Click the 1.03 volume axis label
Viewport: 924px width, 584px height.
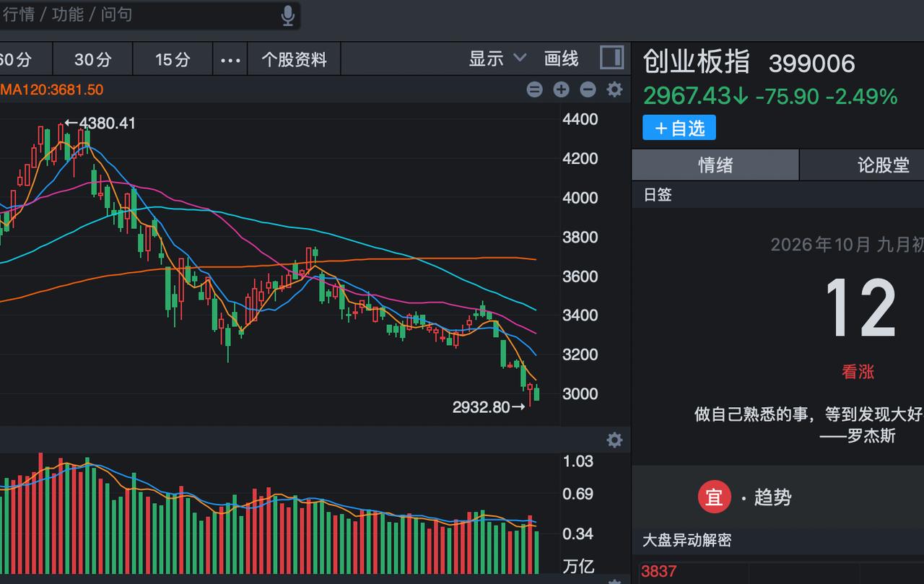(x=577, y=461)
